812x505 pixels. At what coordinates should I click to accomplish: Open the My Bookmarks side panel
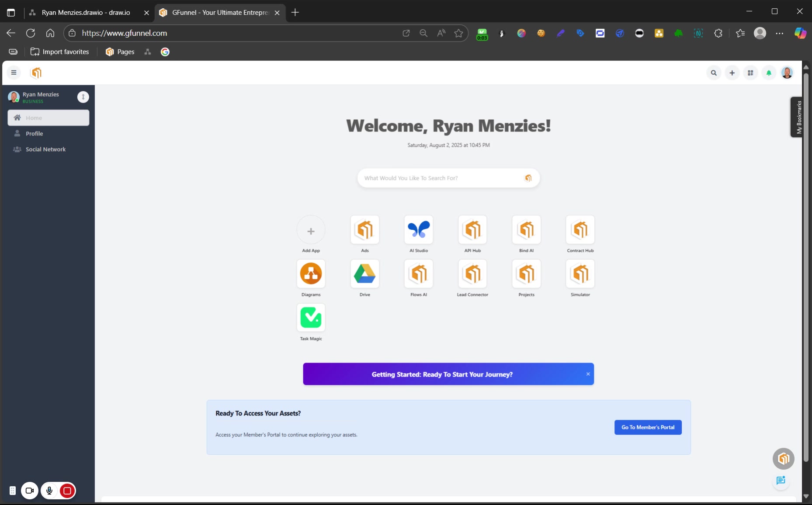798,117
